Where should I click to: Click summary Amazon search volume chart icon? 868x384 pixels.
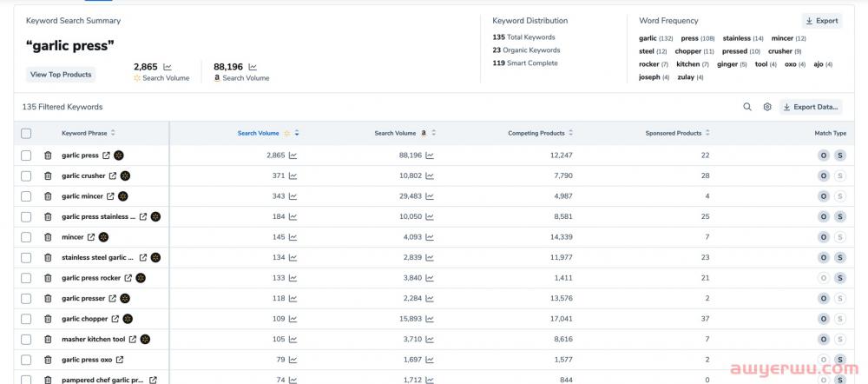(x=253, y=67)
